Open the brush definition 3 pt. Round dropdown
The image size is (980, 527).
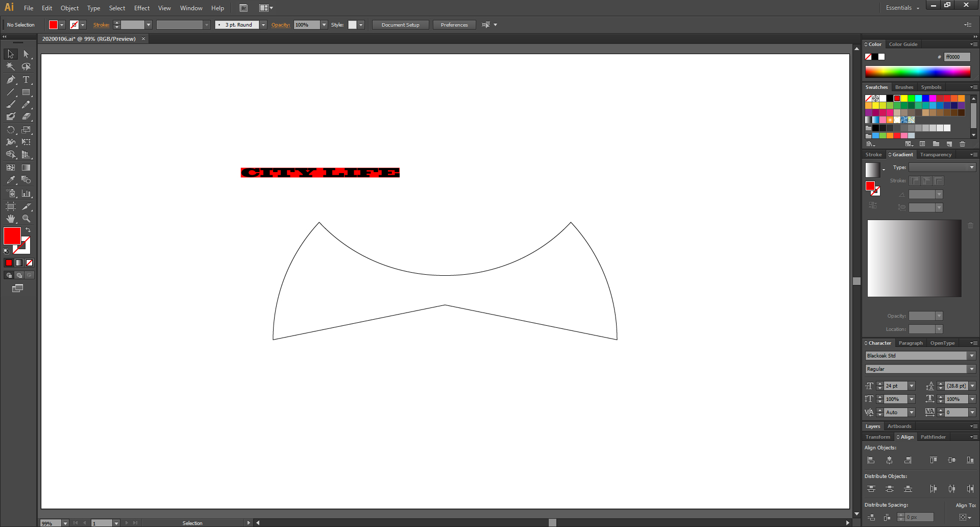coord(263,25)
